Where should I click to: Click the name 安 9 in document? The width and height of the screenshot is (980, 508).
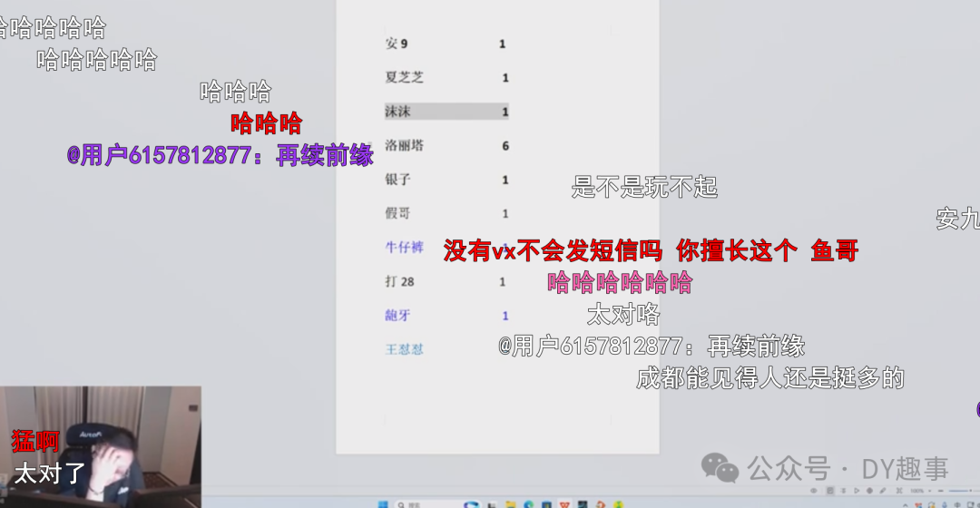397,44
